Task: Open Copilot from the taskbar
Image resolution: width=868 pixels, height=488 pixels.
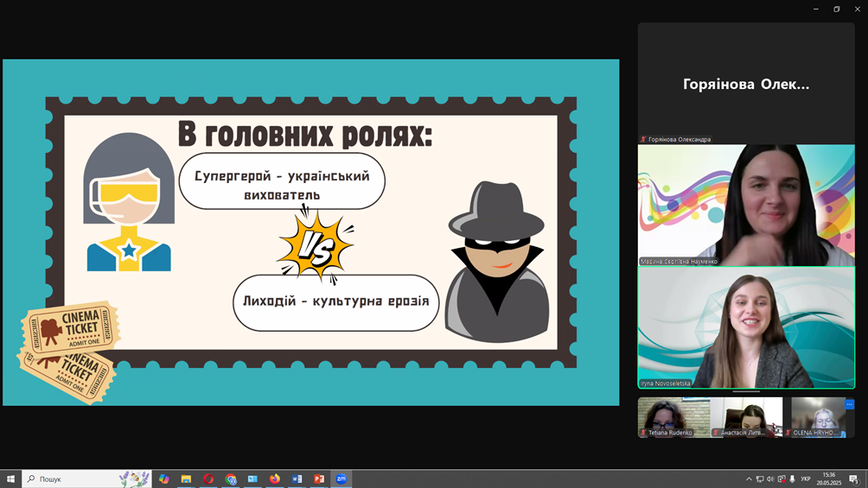Action: (163, 478)
